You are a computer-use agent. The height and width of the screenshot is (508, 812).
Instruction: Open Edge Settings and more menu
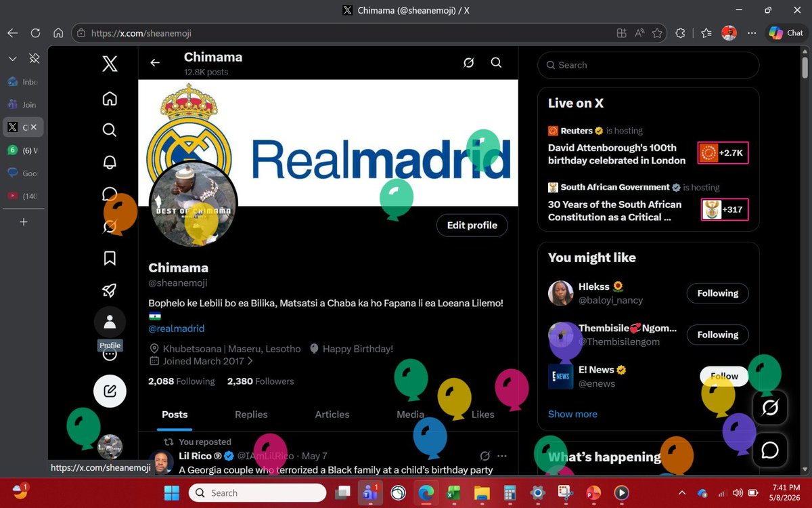coord(752,33)
